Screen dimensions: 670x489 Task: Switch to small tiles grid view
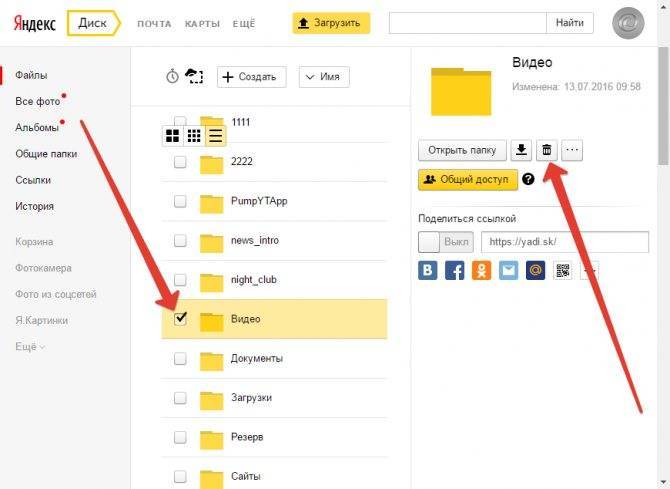(x=194, y=136)
